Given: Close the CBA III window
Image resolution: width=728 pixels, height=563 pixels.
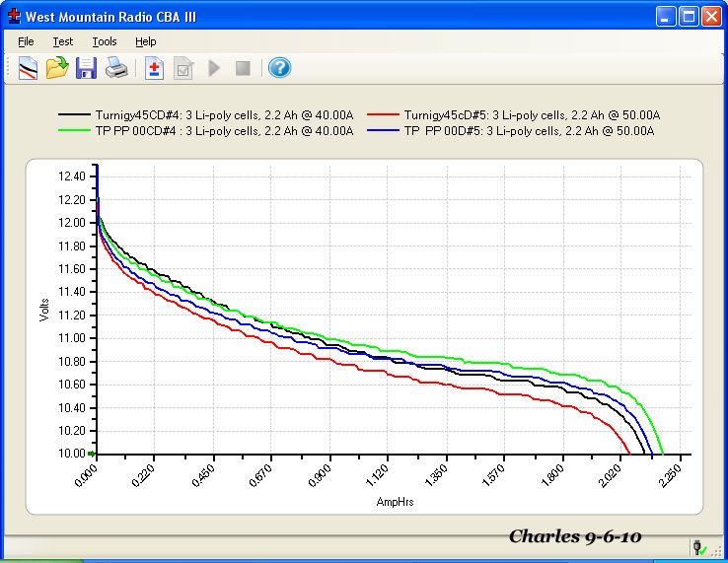Looking at the screenshot, I should [x=711, y=16].
